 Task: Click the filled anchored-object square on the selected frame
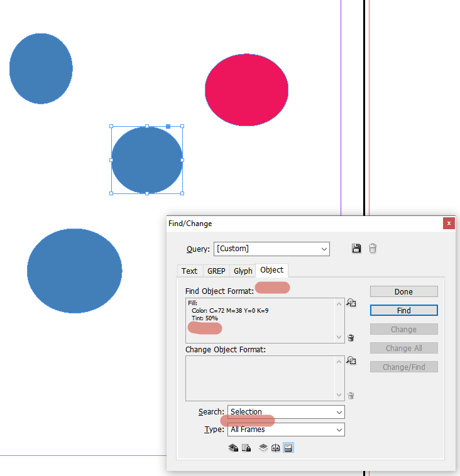[168, 126]
